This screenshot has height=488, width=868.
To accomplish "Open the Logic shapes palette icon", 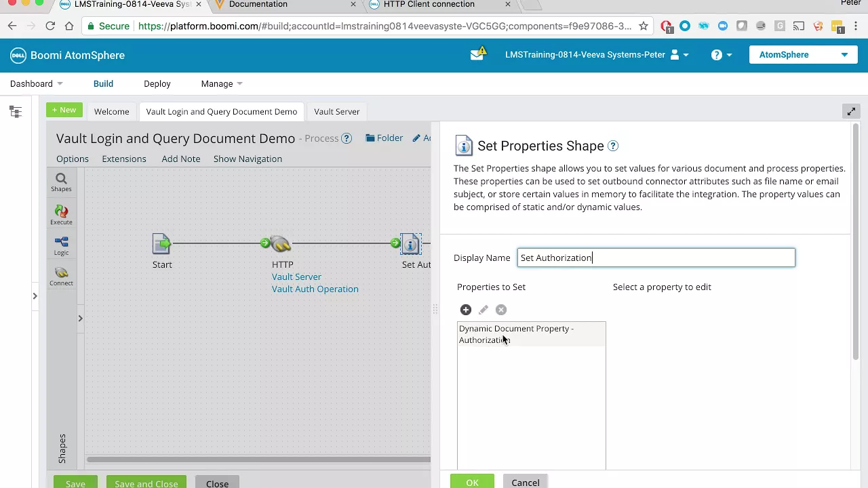I will (x=61, y=245).
